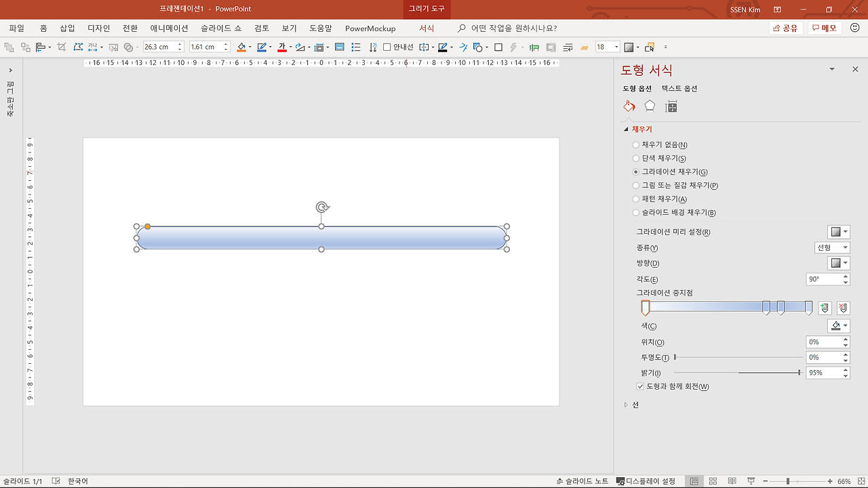Click the 투명도 transparency slider

click(x=738, y=357)
